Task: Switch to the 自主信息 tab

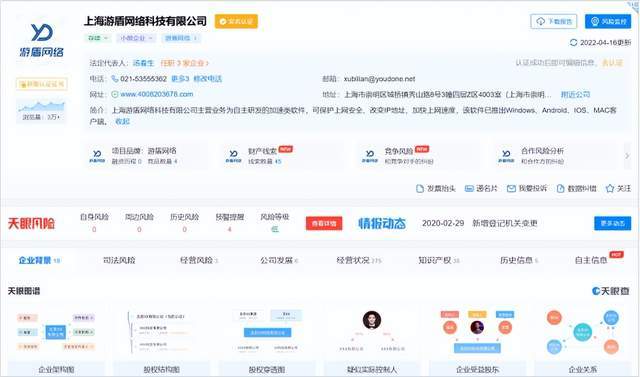Action: pyautogui.click(x=591, y=260)
